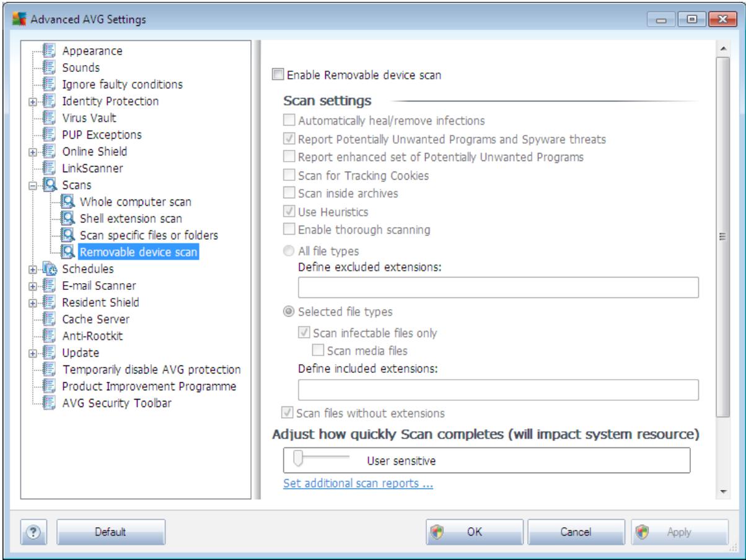Check Scan for Tracking Cookies

click(290, 176)
